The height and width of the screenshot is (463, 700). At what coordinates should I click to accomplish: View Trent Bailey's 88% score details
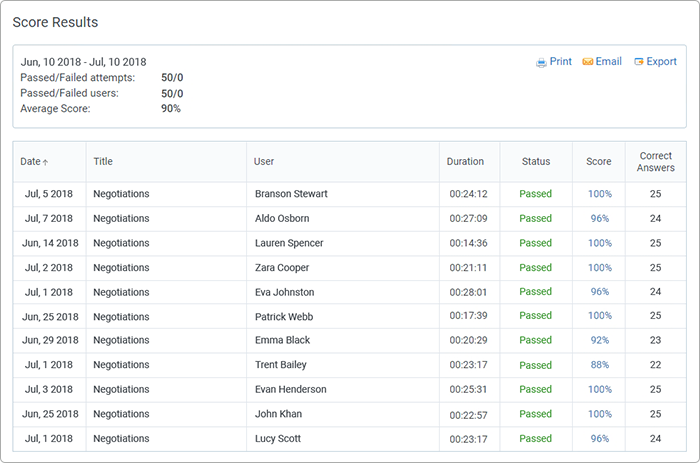(599, 365)
